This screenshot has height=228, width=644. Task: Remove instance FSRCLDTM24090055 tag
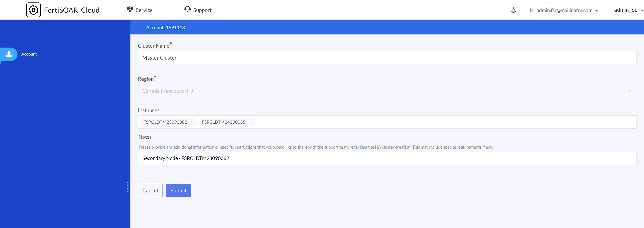coord(249,122)
